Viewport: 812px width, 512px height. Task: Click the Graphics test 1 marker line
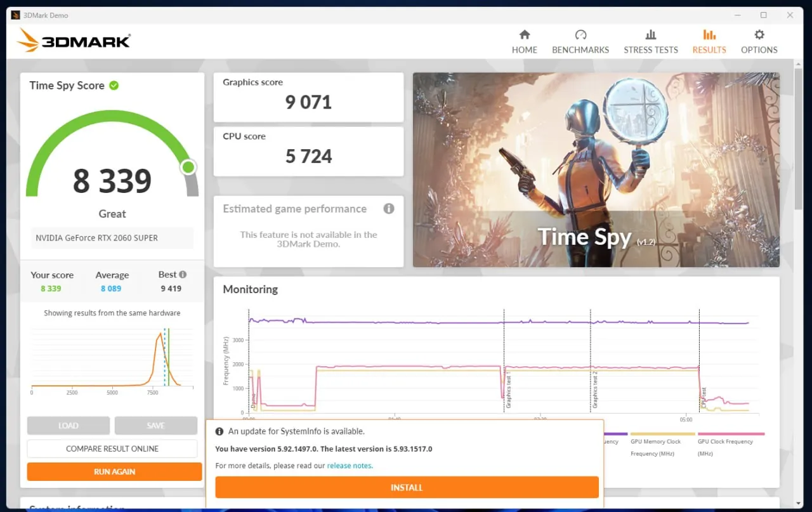pyautogui.click(x=504, y=360)
